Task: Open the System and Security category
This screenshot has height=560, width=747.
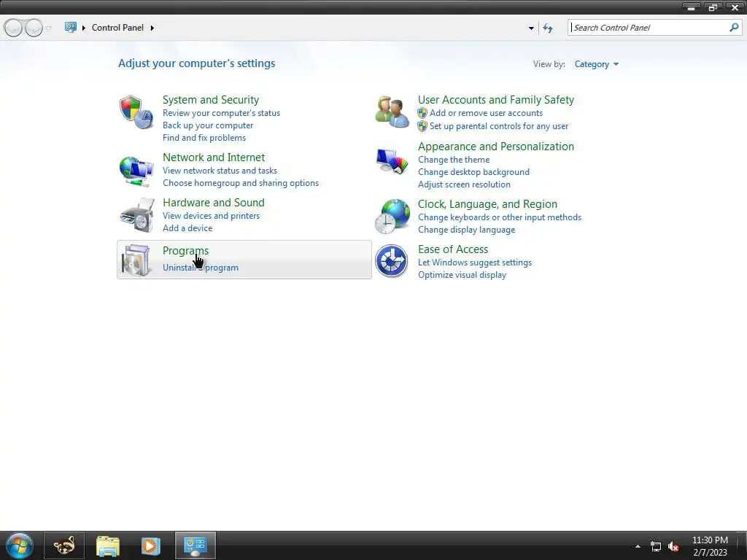Action: pyautogui.click(x=211, y=99)
